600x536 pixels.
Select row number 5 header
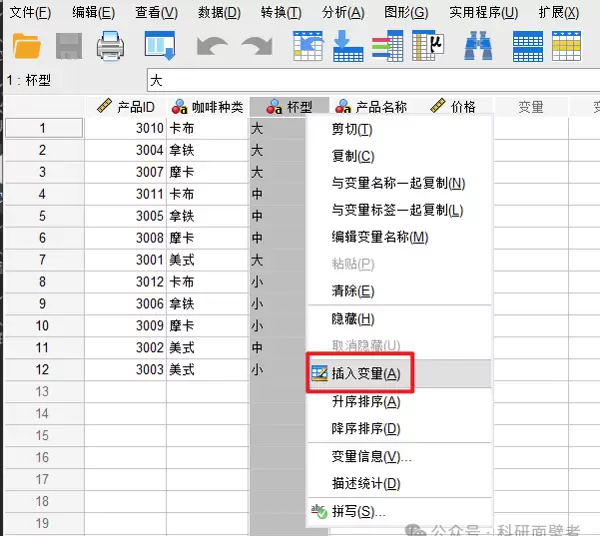pyautogui.click(x=43, y=216)
